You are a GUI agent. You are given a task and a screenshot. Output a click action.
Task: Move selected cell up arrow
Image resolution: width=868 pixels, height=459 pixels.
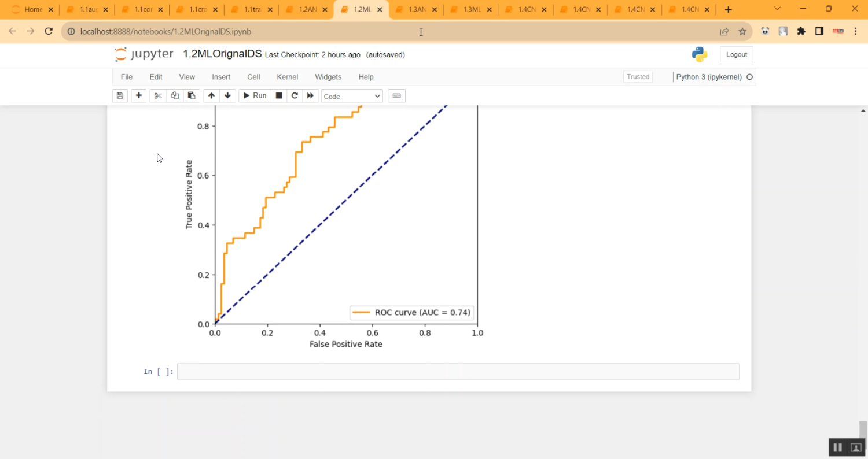tap(211, 96)
